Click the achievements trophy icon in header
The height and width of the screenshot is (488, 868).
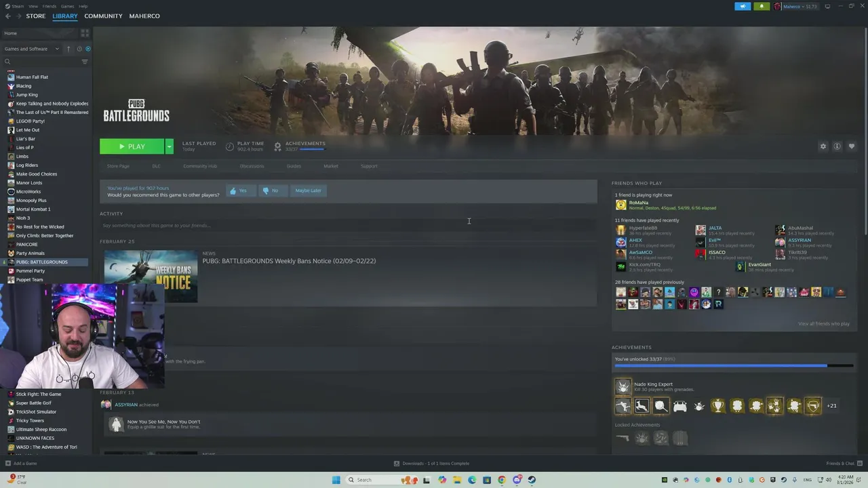[x=277, y=146]
